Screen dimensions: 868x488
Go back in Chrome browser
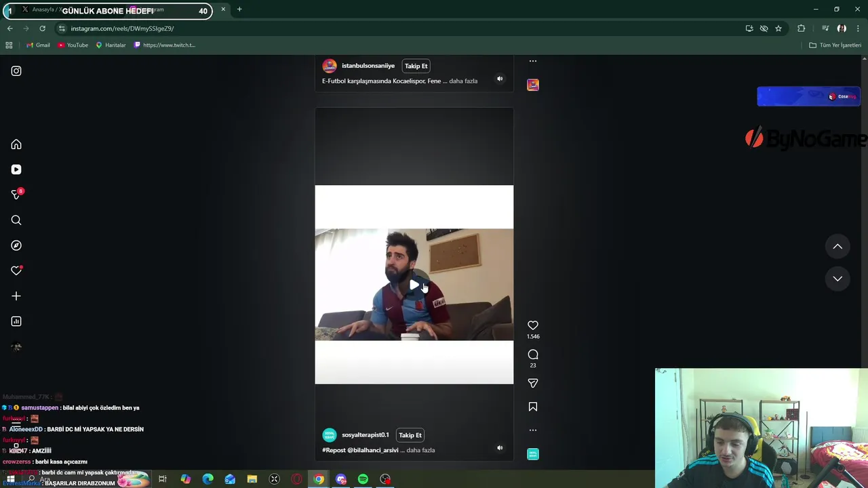(x=9, y=28)
